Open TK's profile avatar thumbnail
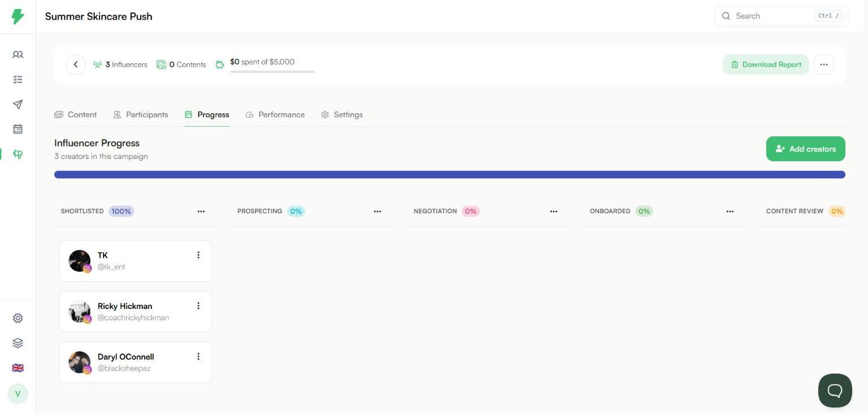 [x=80, y=261]
